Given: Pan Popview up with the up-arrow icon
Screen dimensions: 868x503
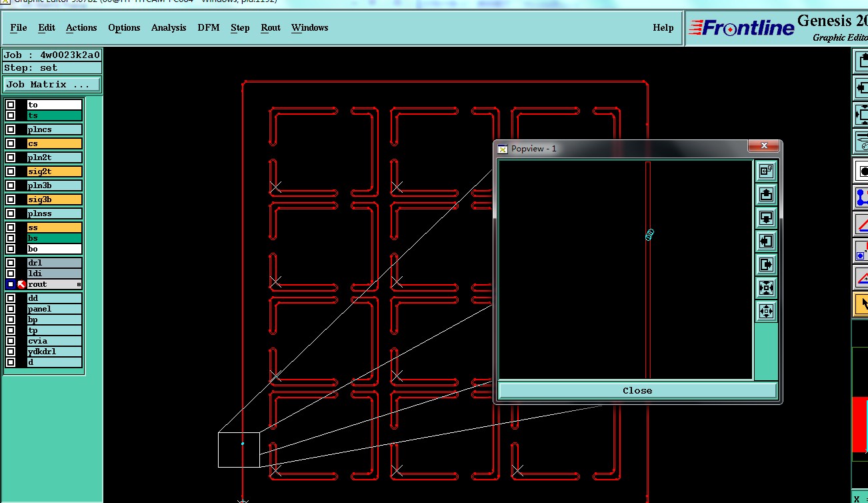Looking at the screenshot, I should click(x=766, y=195).
